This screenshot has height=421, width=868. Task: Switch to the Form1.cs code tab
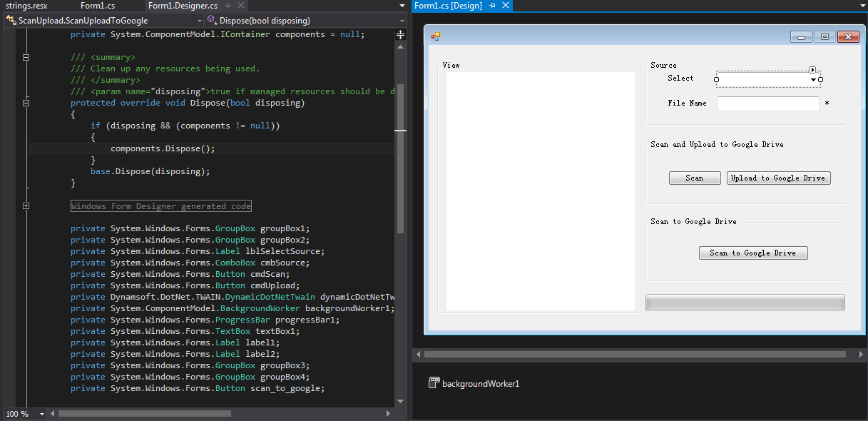[97, 6]
